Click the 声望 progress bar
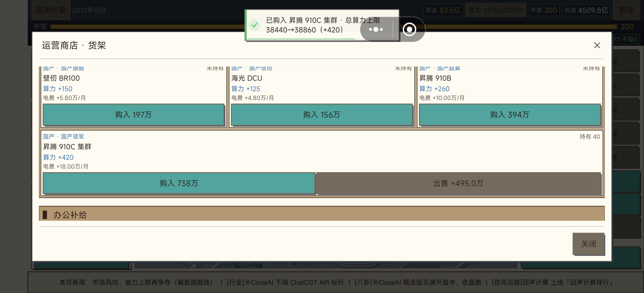The width and height of the screenshot is (644, 293). tap(333, 27)
